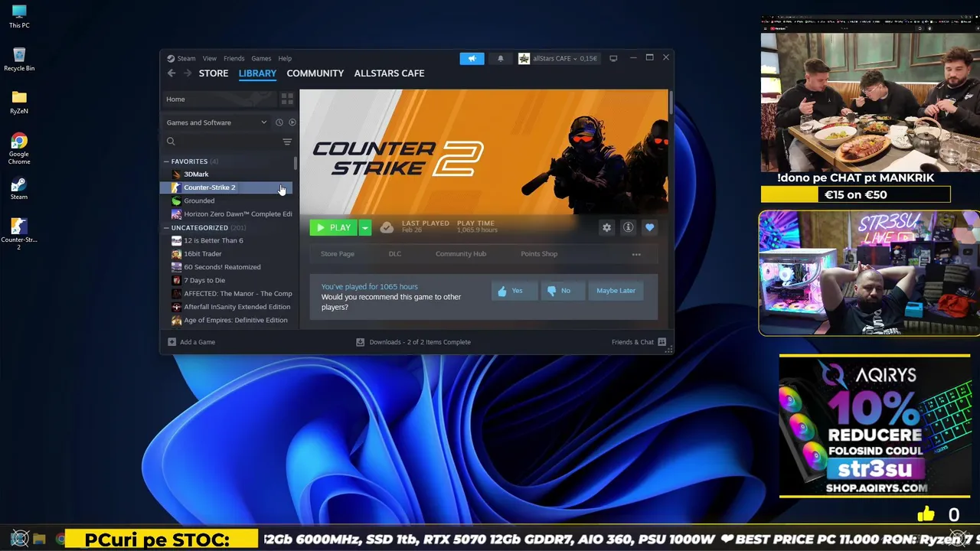This screenshot has width=980, height=551.
Task: Select 12 is Better Than 6
Action: coord(227,240)
